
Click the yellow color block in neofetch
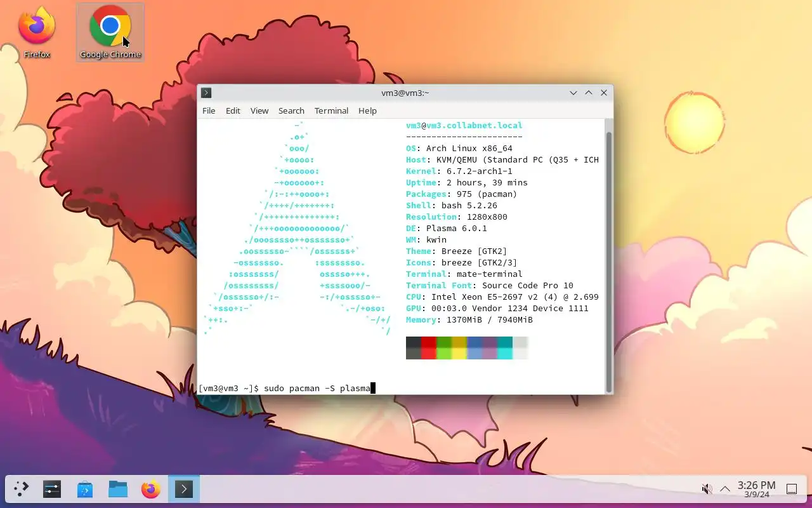coord(459,348)
